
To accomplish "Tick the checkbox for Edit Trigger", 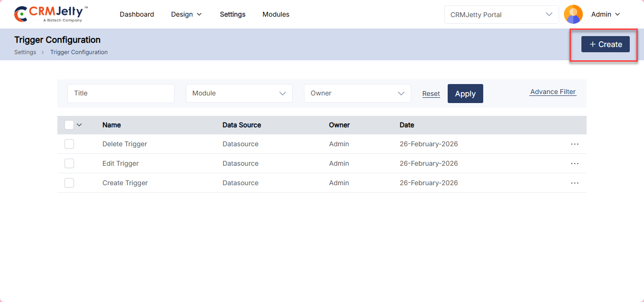I will coord(69,163).
